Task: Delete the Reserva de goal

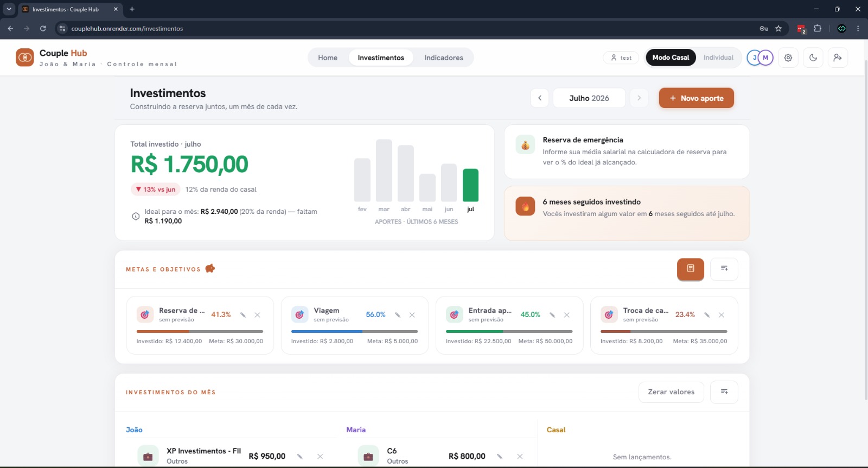Action: [x=258, y=315]
